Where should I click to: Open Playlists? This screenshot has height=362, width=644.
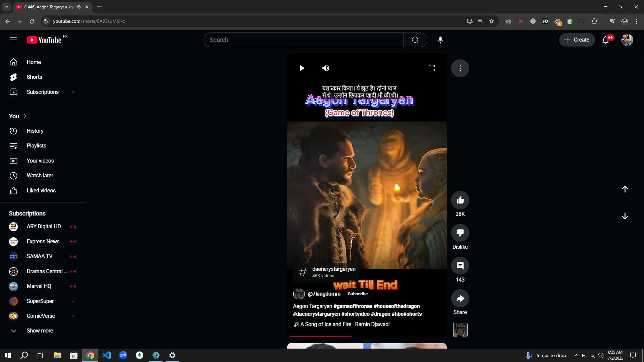43,146
